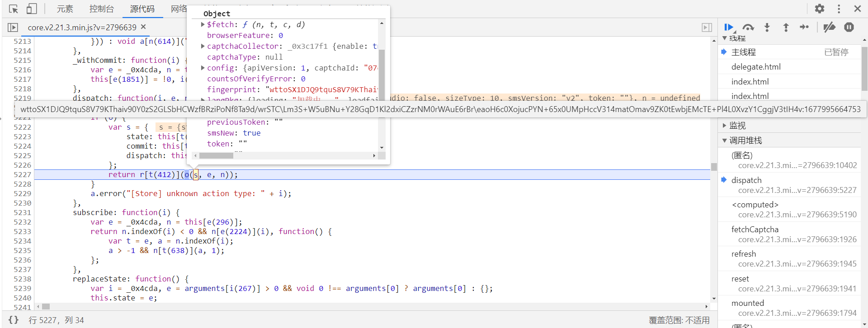Click the code editor's horizontal scrollbar thumb

pyautogui.click(x=46, y=306)
